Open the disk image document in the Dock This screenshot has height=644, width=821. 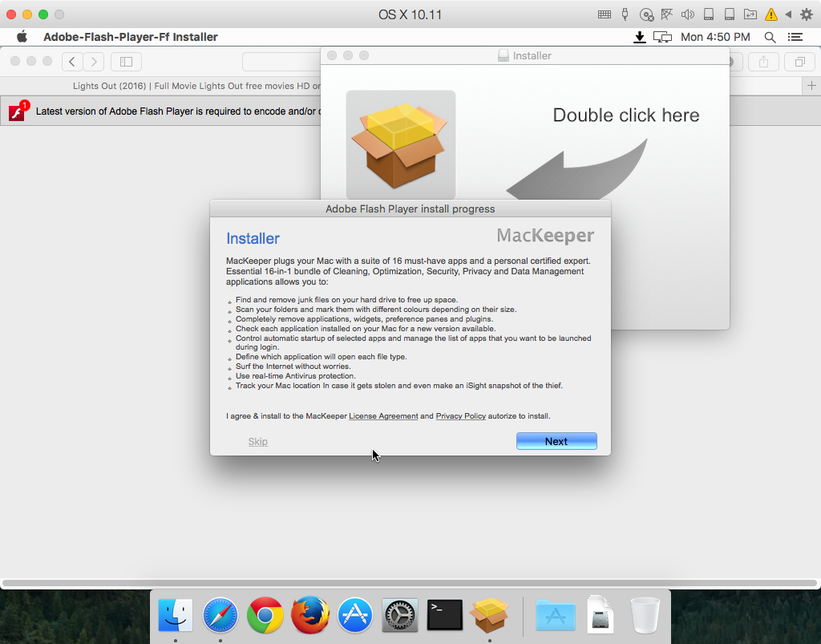pyautogui.click(x=600, y=615)
